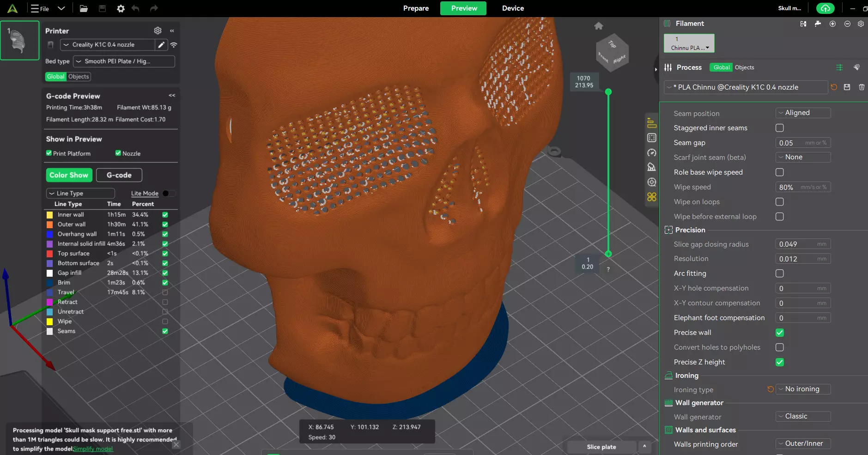Click the dashed-frame tool in vertical toolbar
The image size is (868, 455).
coord(652,138)
